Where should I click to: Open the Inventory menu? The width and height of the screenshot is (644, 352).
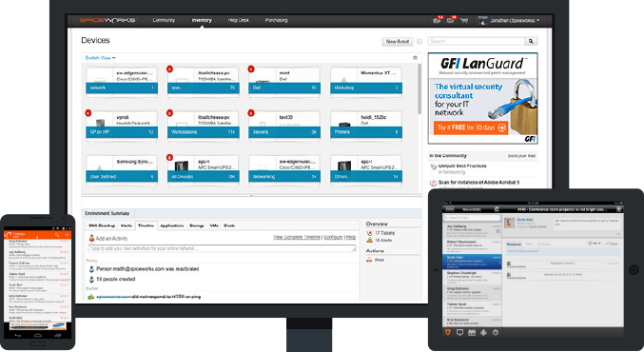(202, 20)
